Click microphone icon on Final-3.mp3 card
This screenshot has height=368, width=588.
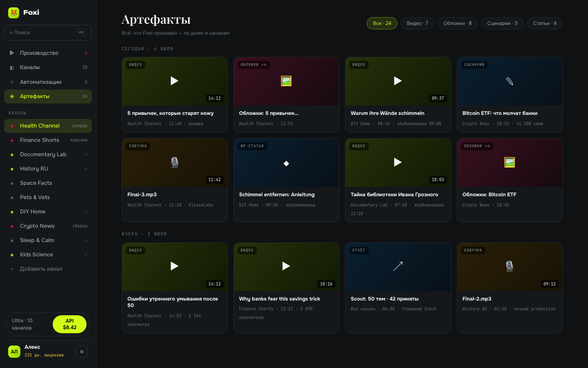tap(174, 162)
